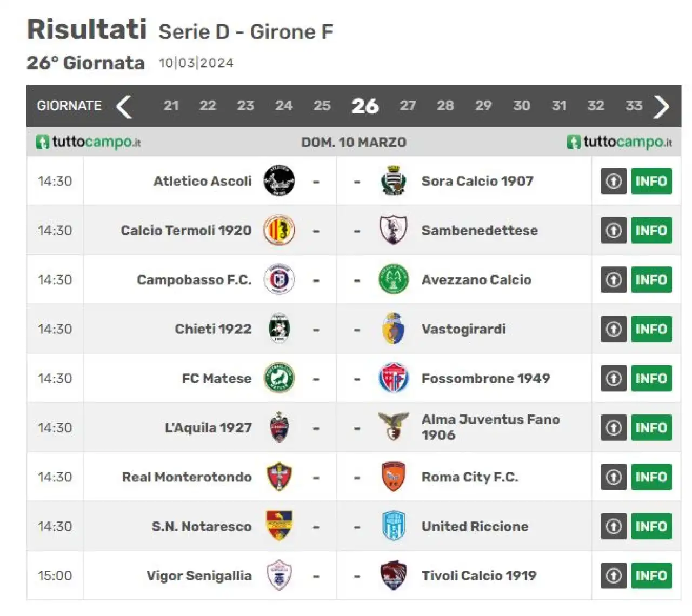The height and width of the screenshot is (616, 692).
Task: Open the Roma City F.C. orange badge
Action: click(394, 477)
